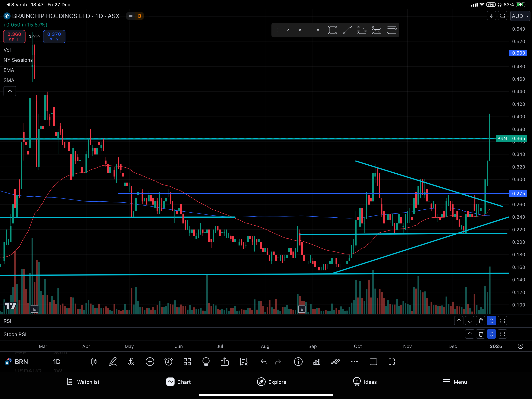Create an alert with the alarm clock icon
This screenshot has height=399, width=532.
click(169, 361)
